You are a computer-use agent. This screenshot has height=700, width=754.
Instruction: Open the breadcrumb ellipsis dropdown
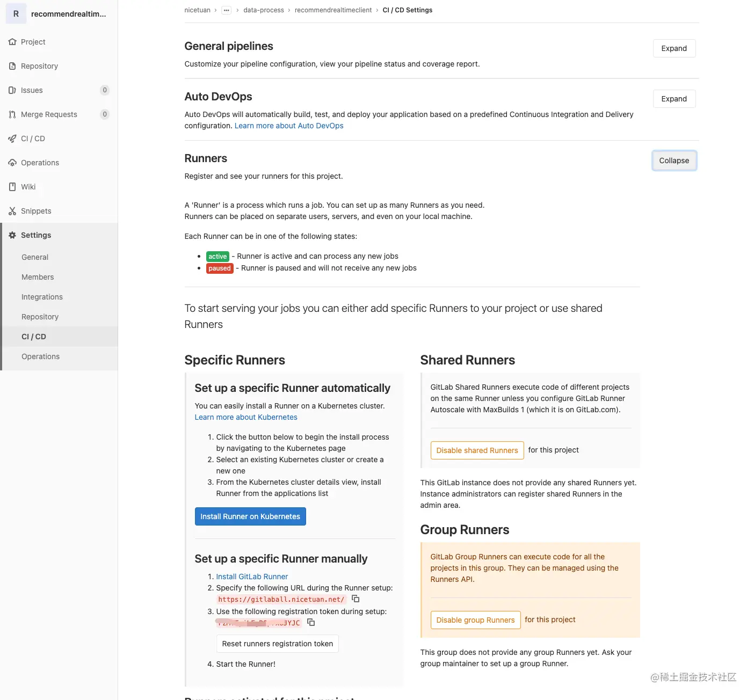click(226, 10)
